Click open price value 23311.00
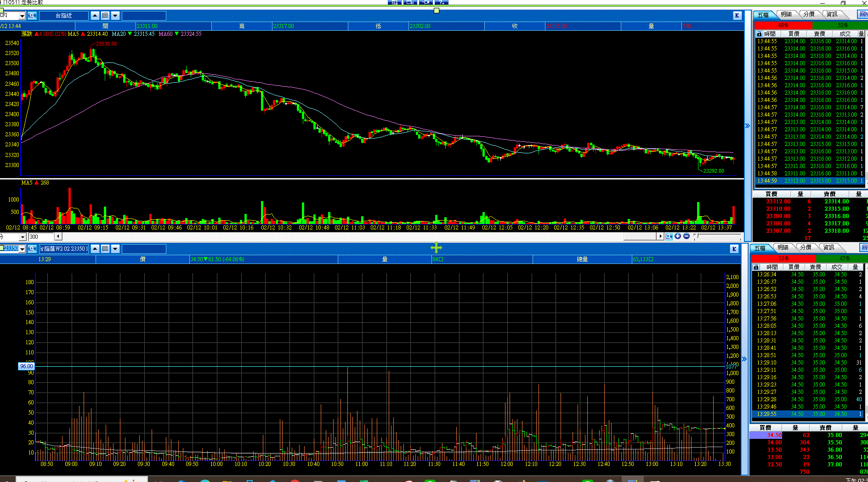The image size is (868, 482). pos(147,26)
